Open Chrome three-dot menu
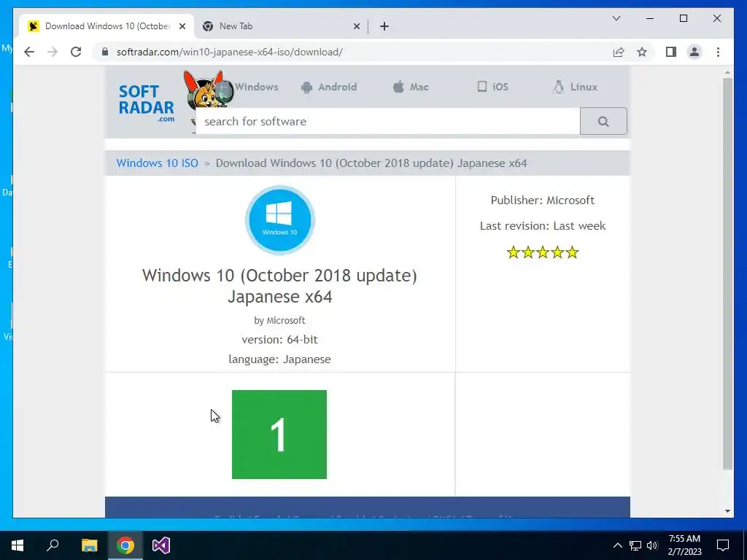The height and width of the screenshot is (560, 747). click(x=718, y=52)
